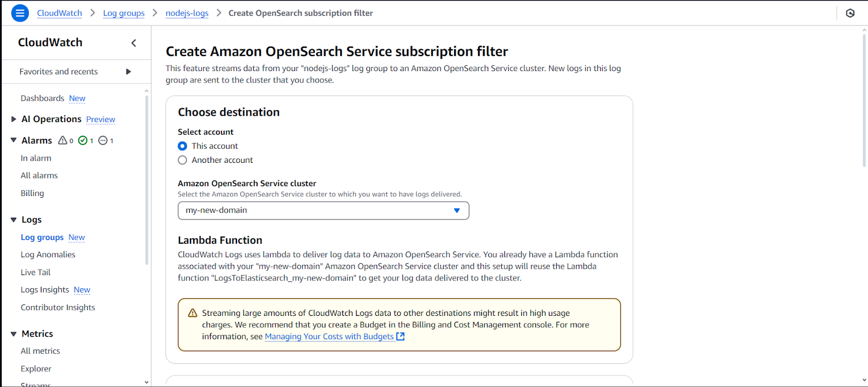Collapse the Metrics section
868x387 pixels.
pyautogui.click(x=14, y=334)
